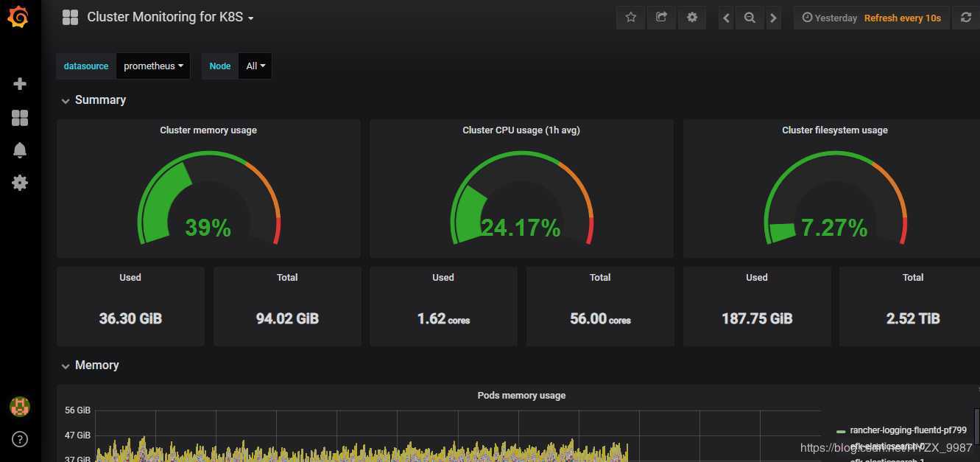Screen dimensions: 980x462
Task: Click the datasource variable label
Action: [x=86, y=66]
